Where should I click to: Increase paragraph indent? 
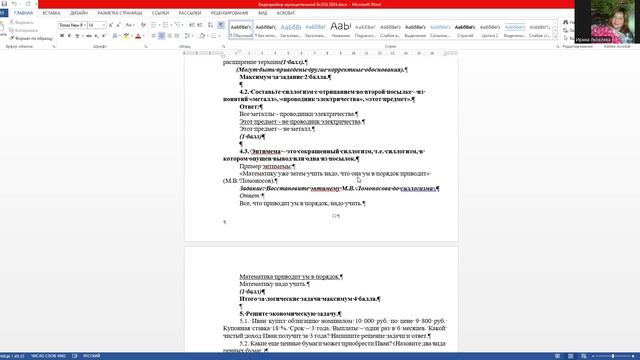pos(200,25)
